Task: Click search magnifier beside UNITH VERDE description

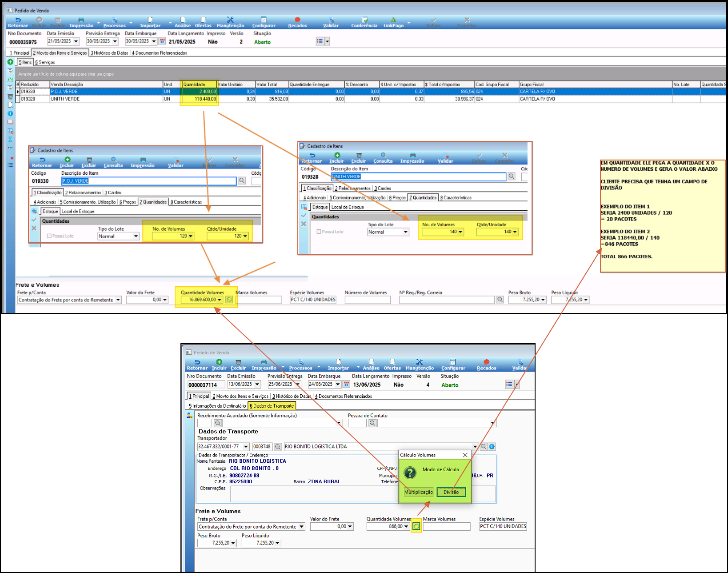Action: [512, 176]
